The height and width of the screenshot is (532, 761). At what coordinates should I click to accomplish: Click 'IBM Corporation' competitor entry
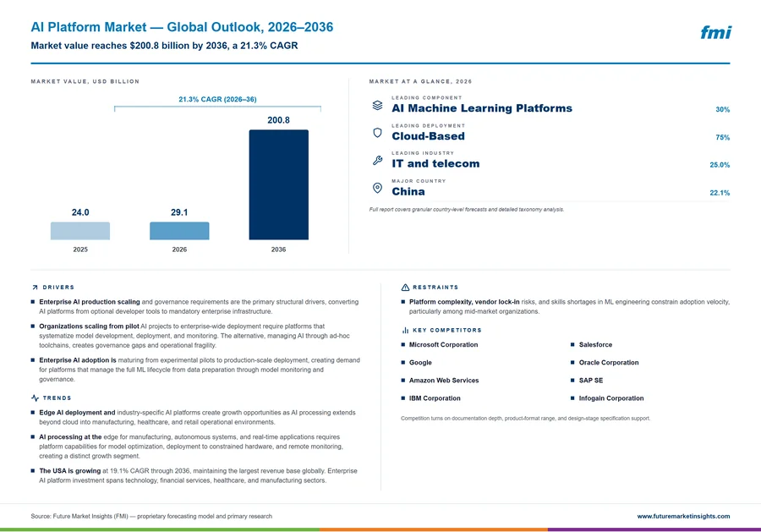435,398
